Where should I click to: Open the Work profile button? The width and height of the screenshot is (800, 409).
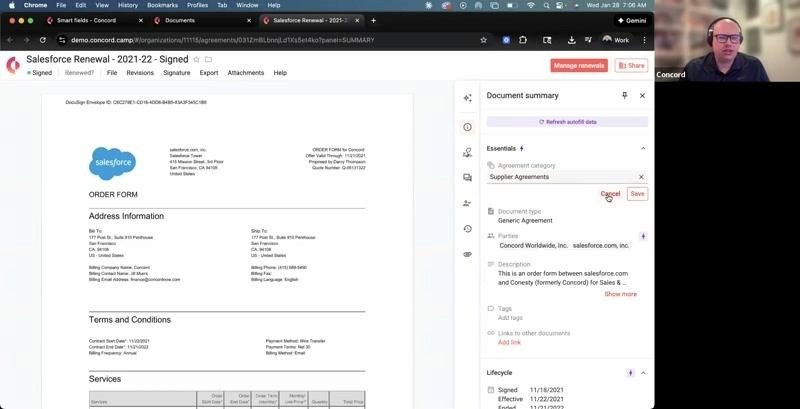coord(616,40)
